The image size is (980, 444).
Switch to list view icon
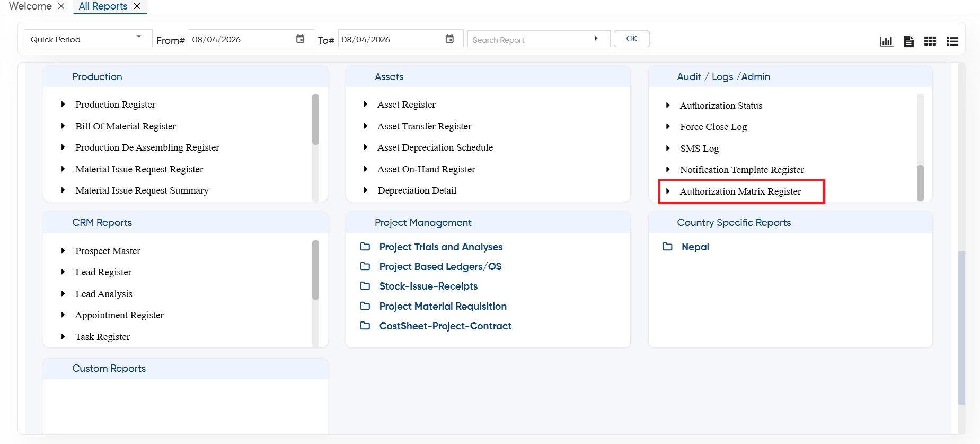(x=952, y=41)
